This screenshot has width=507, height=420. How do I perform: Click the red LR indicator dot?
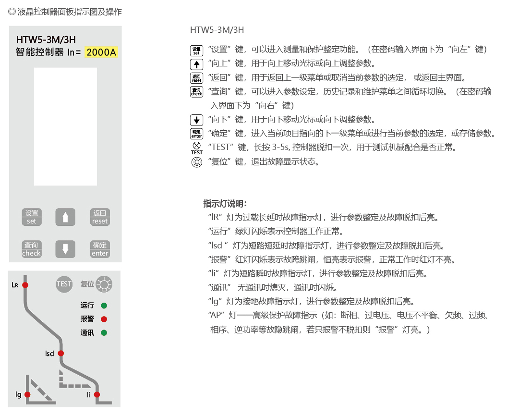click(25, 285)
